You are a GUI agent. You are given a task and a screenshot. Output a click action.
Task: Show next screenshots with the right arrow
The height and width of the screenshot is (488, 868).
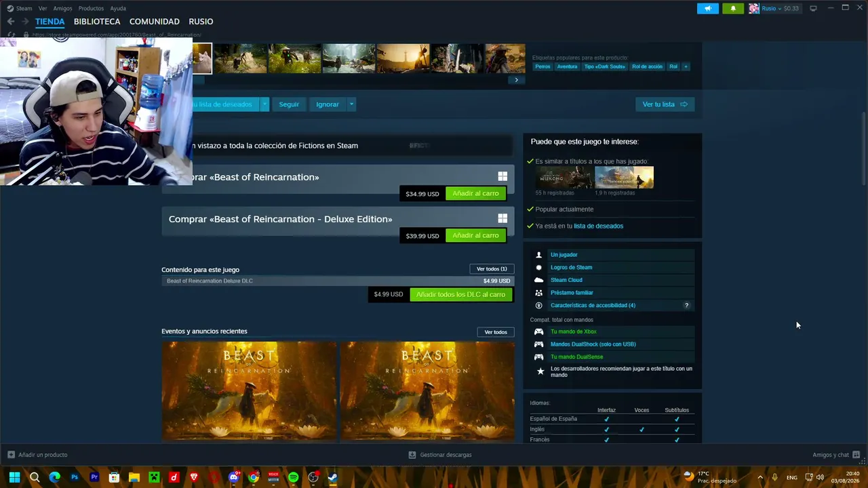click(516, 80)
